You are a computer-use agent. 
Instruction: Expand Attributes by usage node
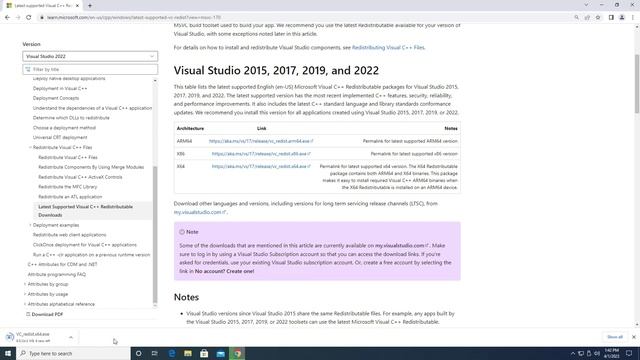25,294
